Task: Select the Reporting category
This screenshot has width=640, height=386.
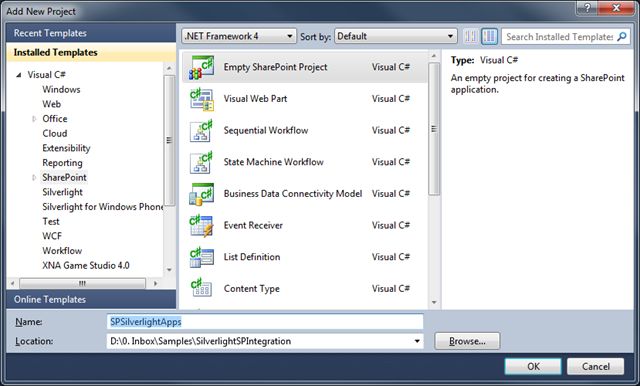Action: (62, 163)
